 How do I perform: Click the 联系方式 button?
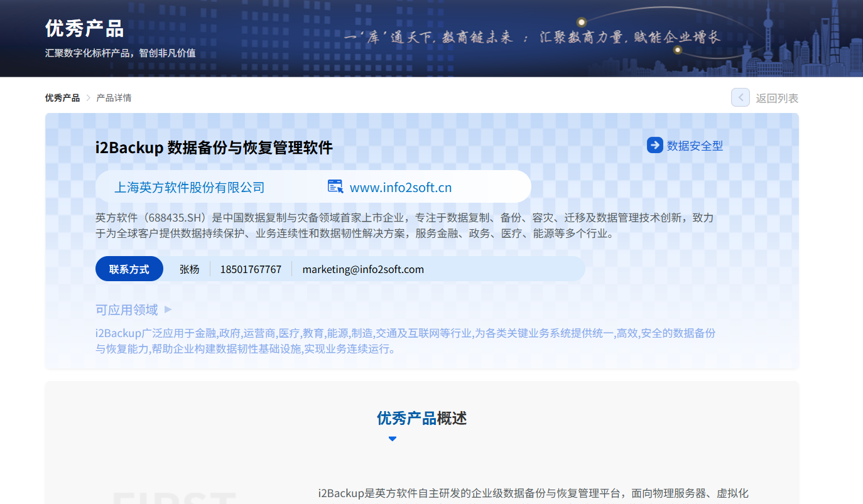(129, 269)
